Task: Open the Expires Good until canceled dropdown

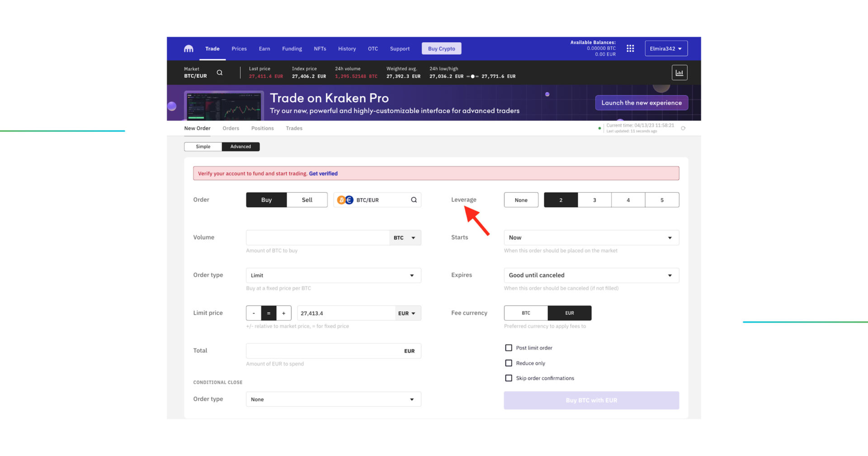Action: click(591, 275)
